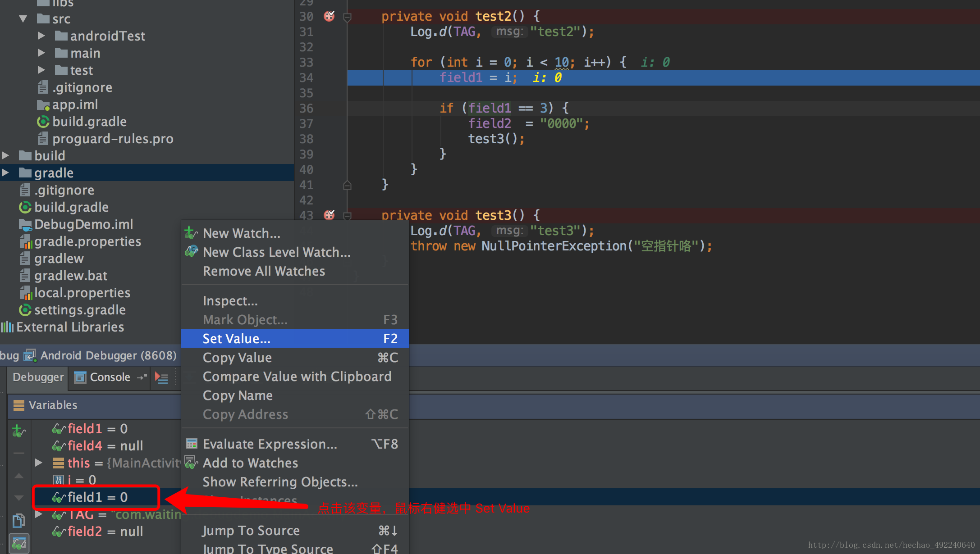This screenshot has width=980, height=554.
Task: Expand the test folder
Action: pyautogui.click(x=41, y=70)
